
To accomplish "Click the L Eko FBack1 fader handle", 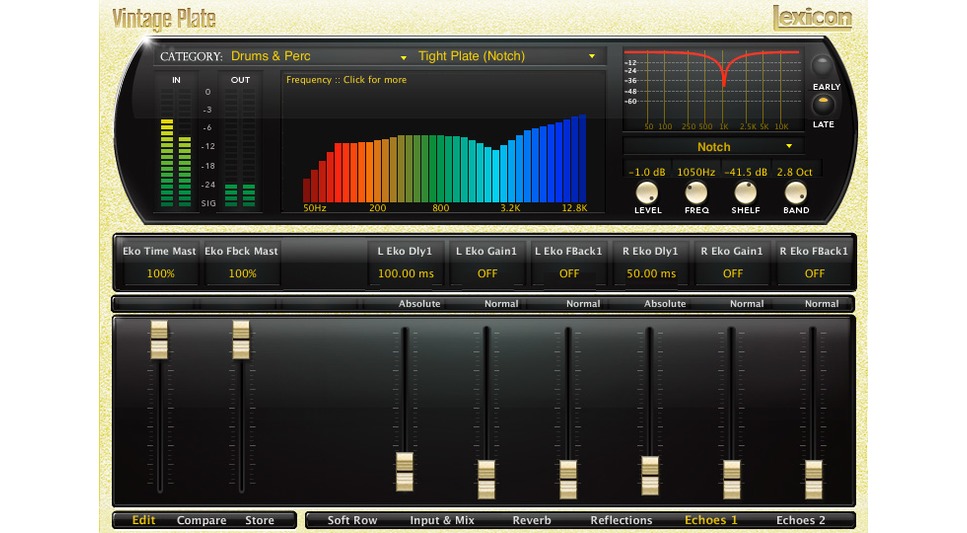I will [568, 479].
